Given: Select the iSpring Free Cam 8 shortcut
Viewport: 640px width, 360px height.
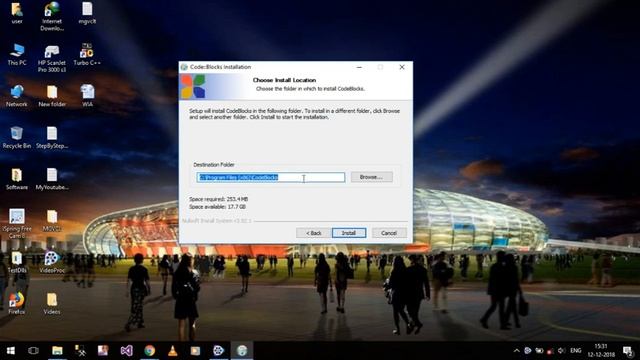Looking at the screenshot, I should point(17,224).
